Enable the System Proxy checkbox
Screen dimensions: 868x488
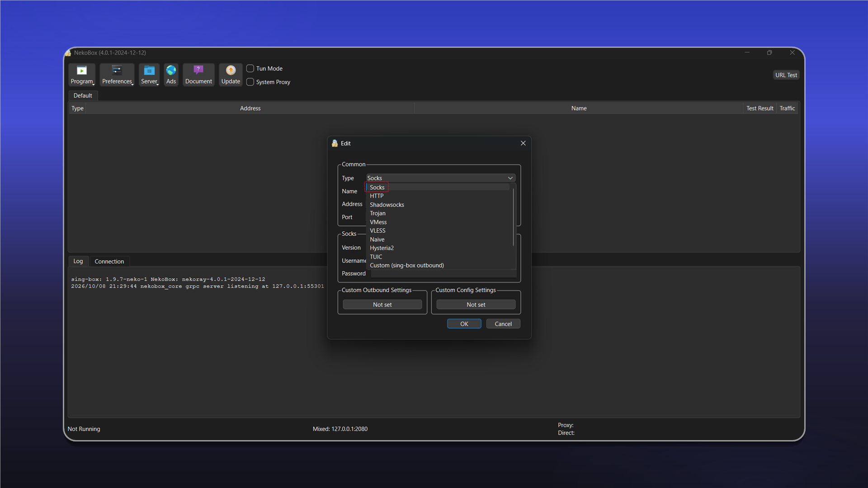click(250, 82)
